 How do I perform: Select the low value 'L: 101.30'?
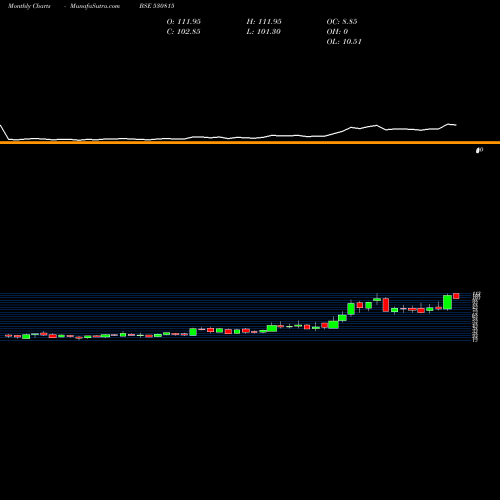(263, 32)
